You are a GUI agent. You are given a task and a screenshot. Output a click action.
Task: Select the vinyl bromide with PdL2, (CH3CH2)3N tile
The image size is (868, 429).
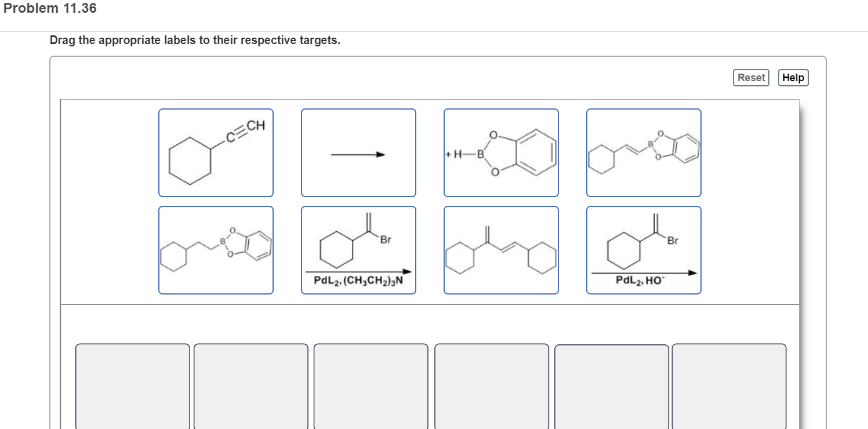(358, 250)
